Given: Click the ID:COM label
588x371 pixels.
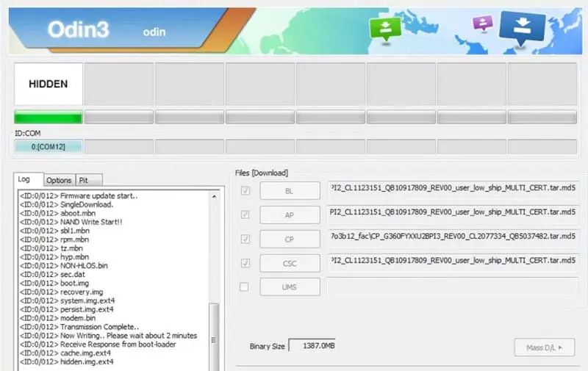Looking at the screenshot, I should 27,133.
